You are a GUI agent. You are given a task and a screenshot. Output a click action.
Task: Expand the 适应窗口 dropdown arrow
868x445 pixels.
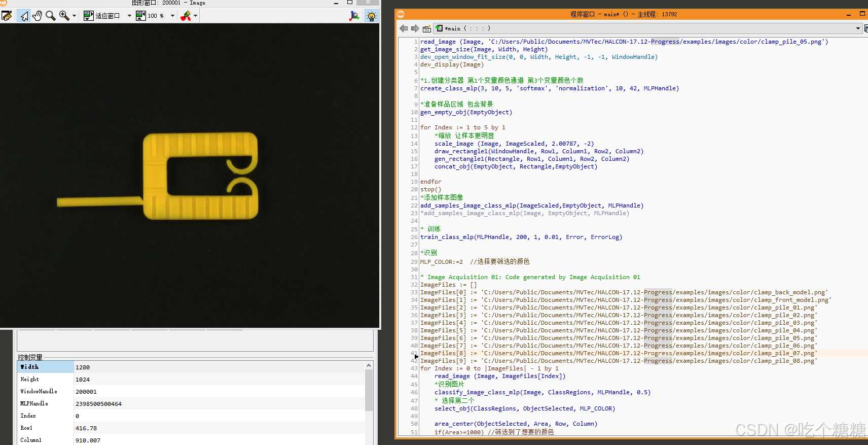[x=129, y=16]
